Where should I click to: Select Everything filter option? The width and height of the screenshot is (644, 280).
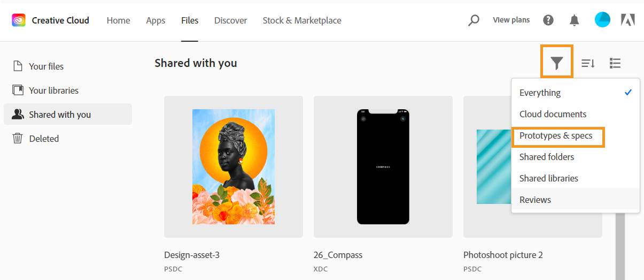540,93
